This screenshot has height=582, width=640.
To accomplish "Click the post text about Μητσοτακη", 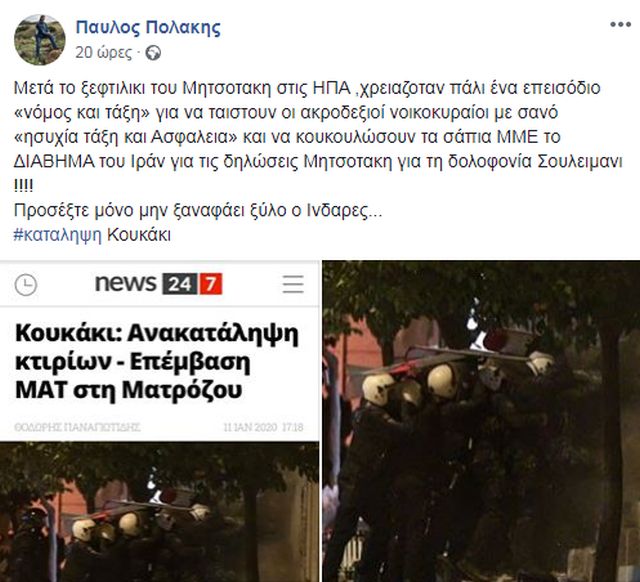I will 318,137.
